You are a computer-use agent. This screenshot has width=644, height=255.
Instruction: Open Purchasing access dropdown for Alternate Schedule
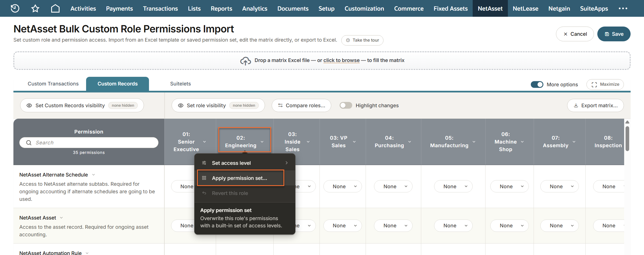tap(393, 186)
